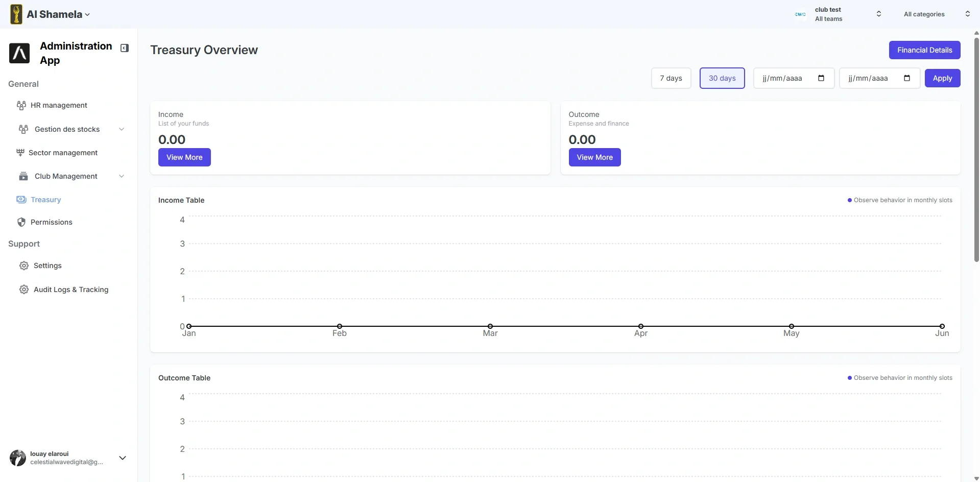Expand the Club Management submenu
The height and width of the screenshot is (482, 980).
pyautogui.click(x=122, y=176)
